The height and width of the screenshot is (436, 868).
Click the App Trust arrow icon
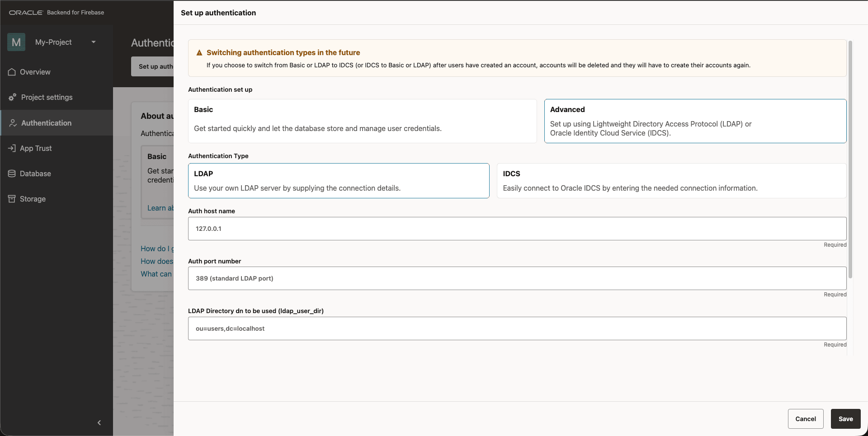point(12,148)
